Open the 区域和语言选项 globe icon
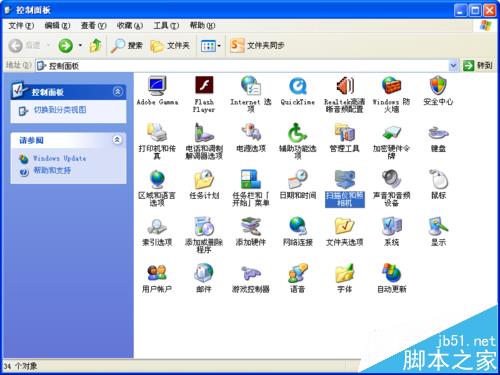The image size is (500, 375). coord(157,179)
